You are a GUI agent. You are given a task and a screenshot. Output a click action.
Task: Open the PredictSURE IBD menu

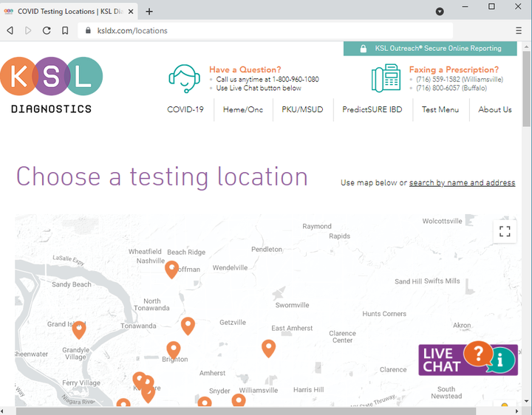click(x=372, y=109)
